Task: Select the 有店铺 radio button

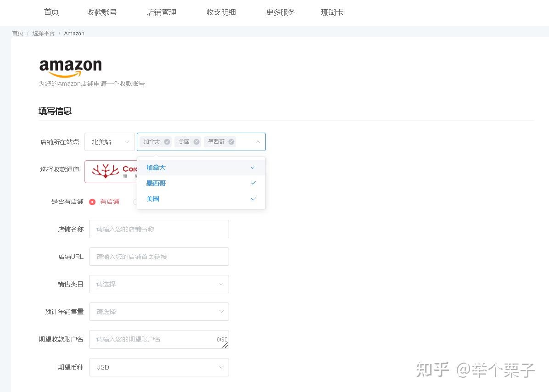Action: (x=92, y=202)
